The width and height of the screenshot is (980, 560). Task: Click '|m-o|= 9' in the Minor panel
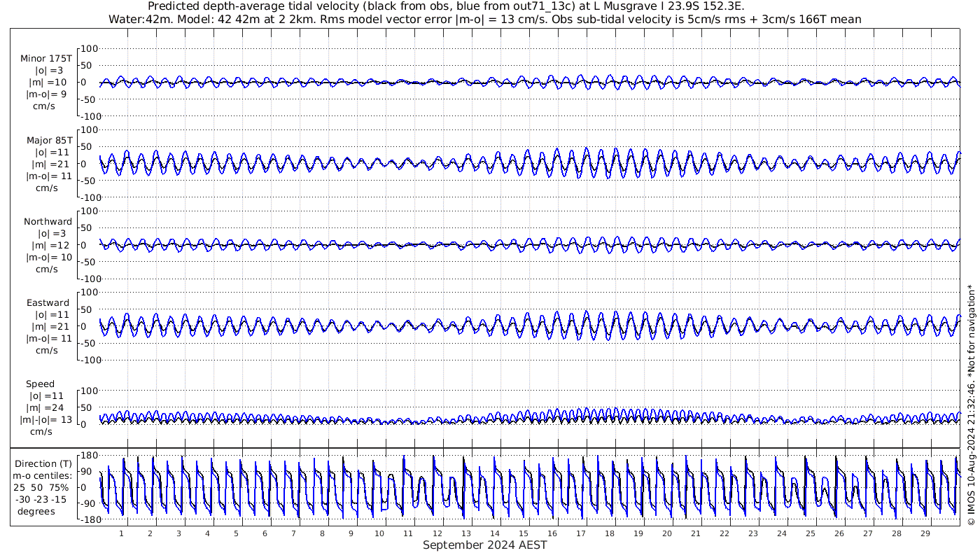click(47, 94)
